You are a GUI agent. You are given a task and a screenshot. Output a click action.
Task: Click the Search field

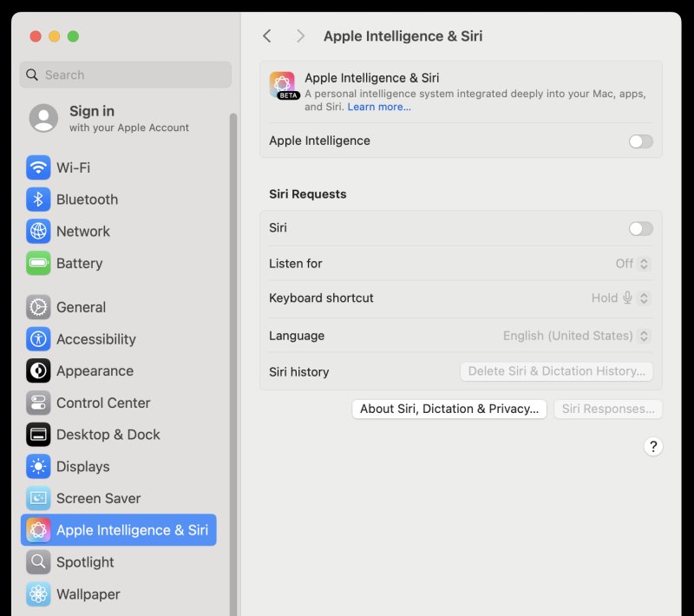pyautogui.click(x=125, y=75)
